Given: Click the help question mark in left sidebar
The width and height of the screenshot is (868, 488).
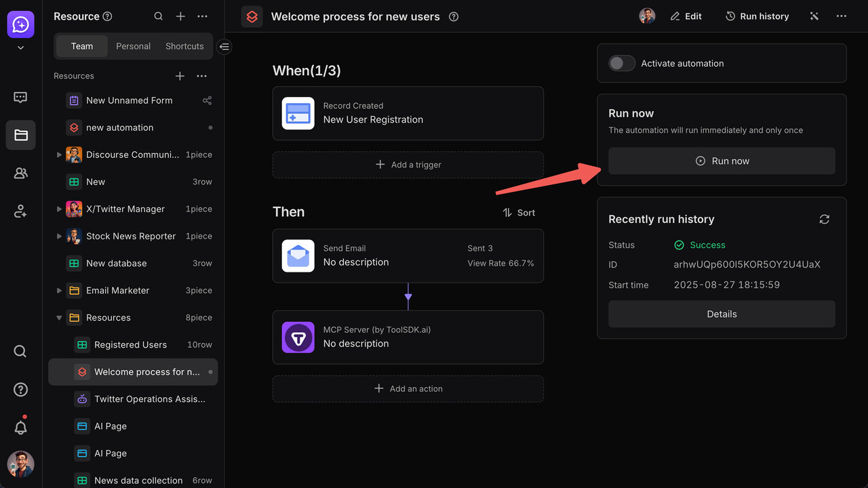Looking at the screenshot, I should click(x=20, y=390).
